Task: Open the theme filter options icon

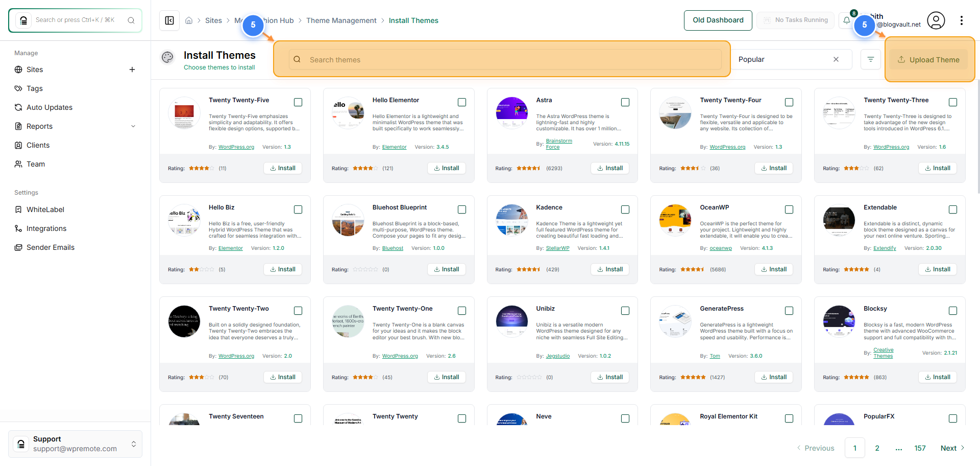Action: (x=871, y=59)
